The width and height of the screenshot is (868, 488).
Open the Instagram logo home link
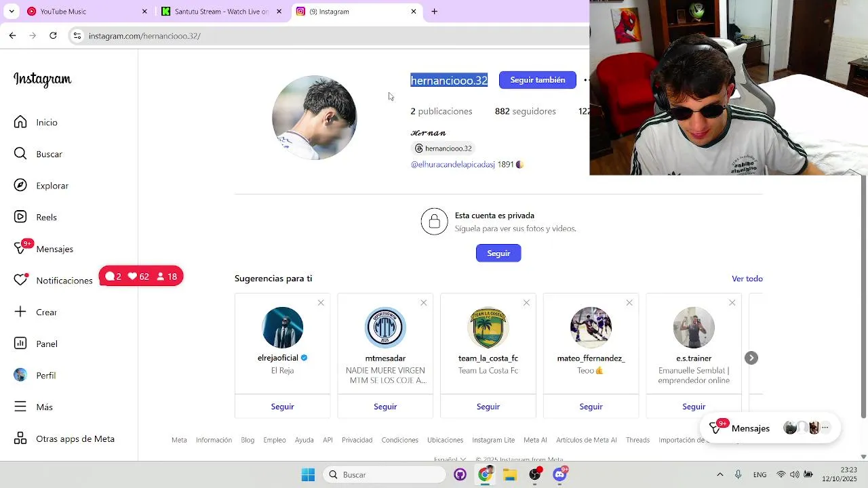(x=42, y=79)
